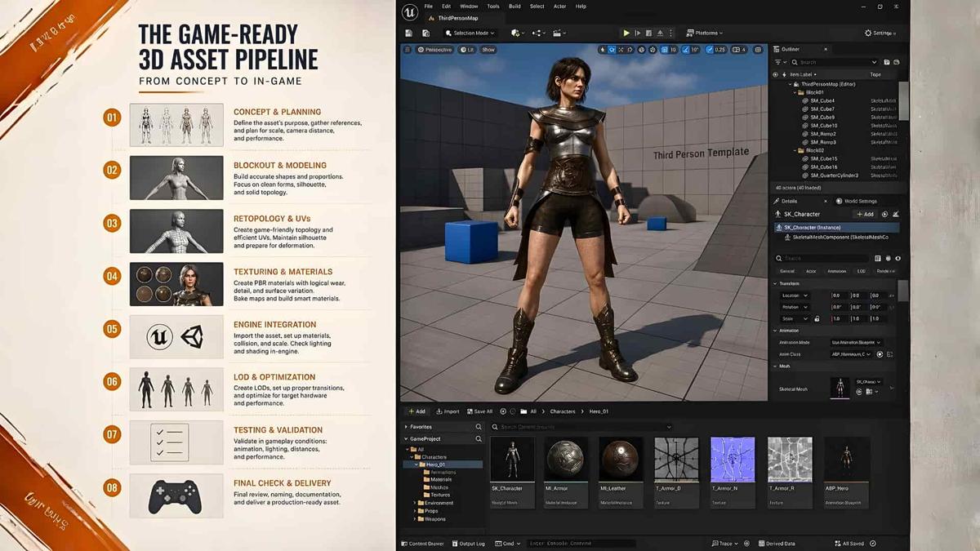980x551 pixels.
Task: Open the Edit menu
Action: (446, 7)
